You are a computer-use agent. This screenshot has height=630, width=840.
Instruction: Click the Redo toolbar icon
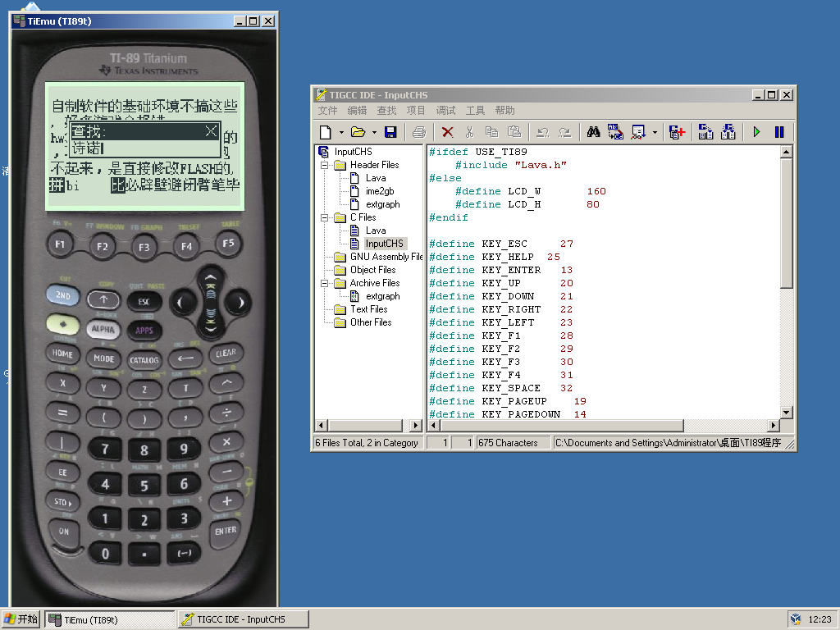[564, 132]
